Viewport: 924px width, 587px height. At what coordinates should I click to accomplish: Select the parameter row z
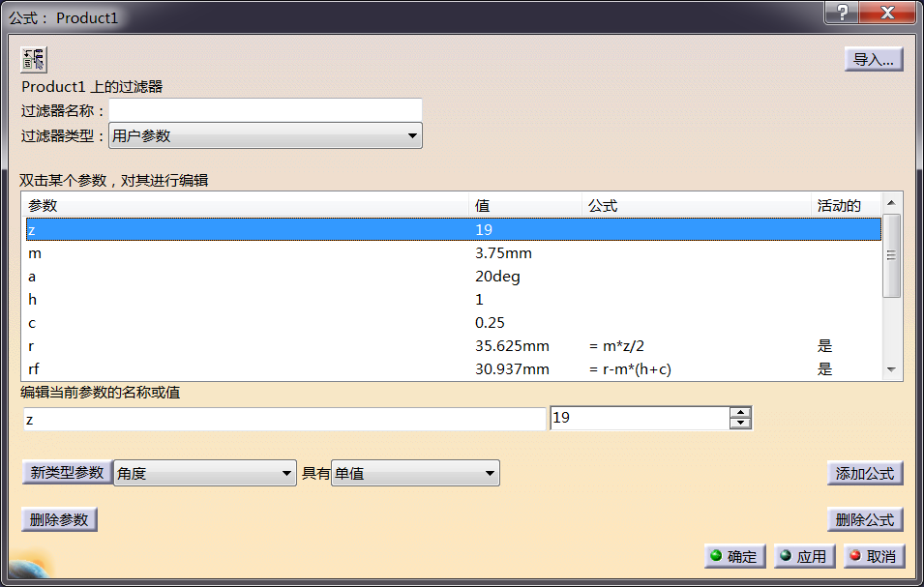coord(453,229)
